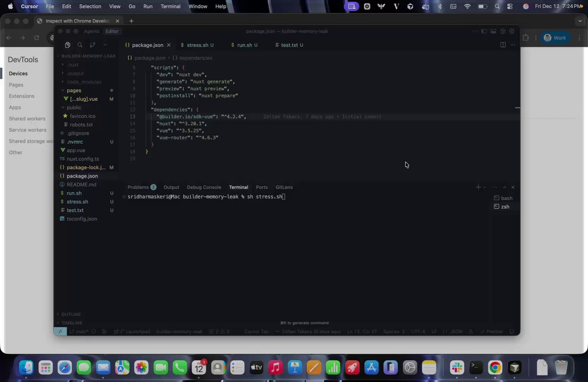Toggle the primary sidebar layout icon
Screen dimensions: 588x382
coord(484,31)
